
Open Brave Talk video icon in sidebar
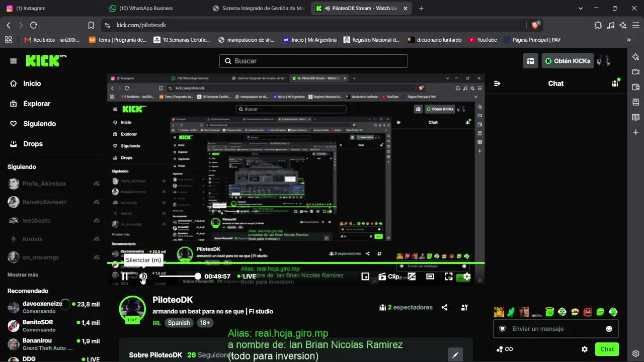(636, 72)
